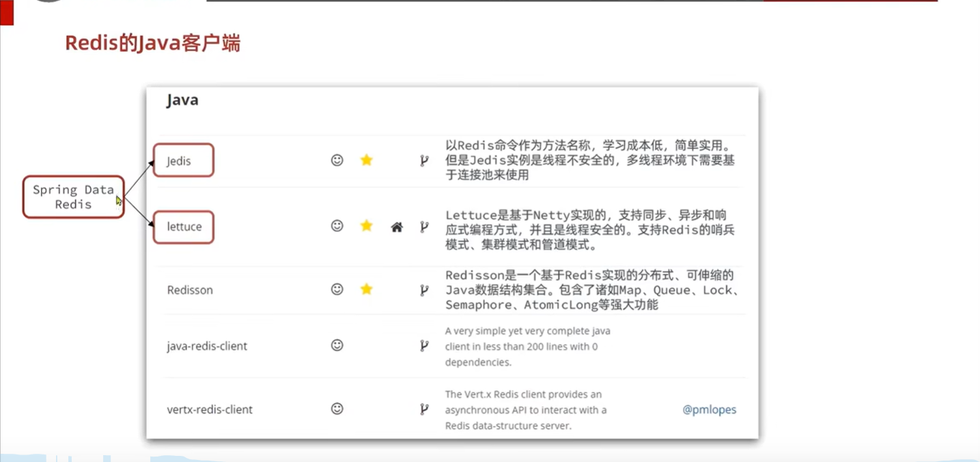This screenshot has height=462, width=980.
Task: Click the smiley icon in the Redisson row
Action: click(x=337, y=289)
